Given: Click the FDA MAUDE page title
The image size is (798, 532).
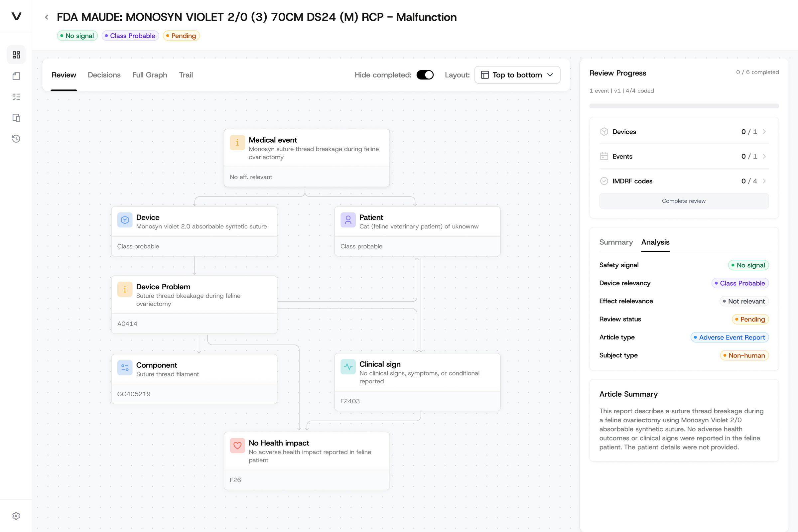Looking at the screenshot, I should [256, 17].
